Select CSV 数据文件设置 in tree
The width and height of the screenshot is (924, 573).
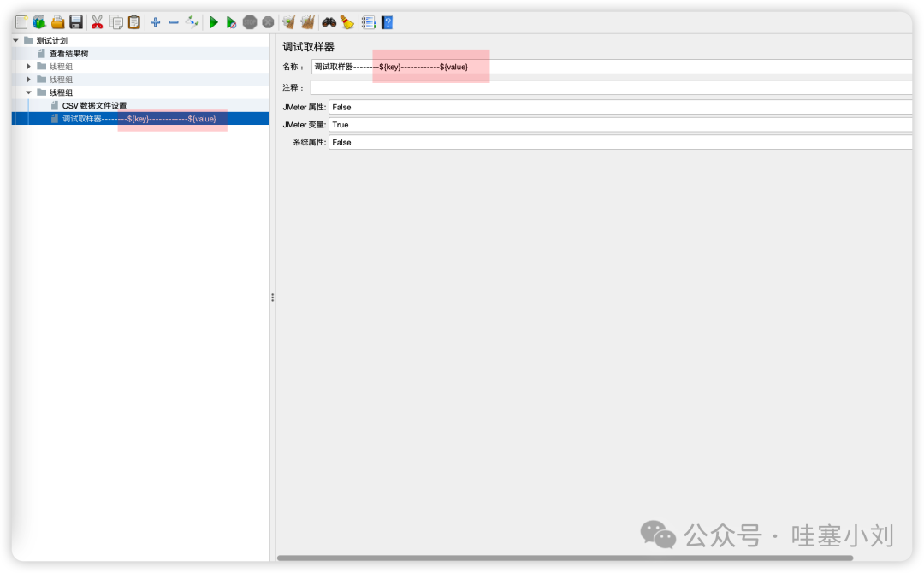pos(94,105)
